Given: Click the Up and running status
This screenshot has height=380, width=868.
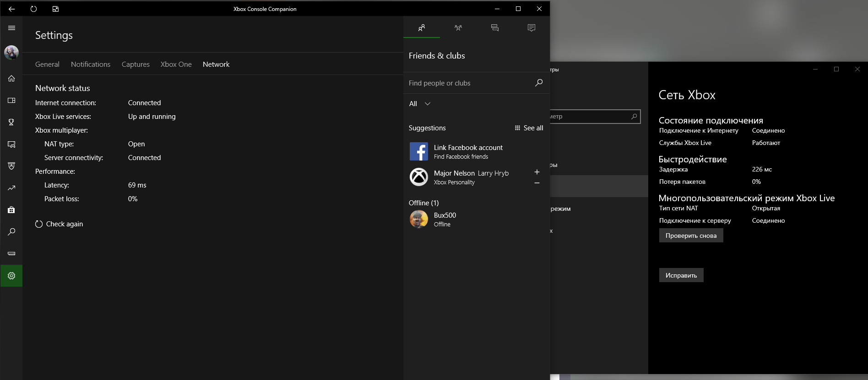Looking at the screenshot, I should point(152,117).
